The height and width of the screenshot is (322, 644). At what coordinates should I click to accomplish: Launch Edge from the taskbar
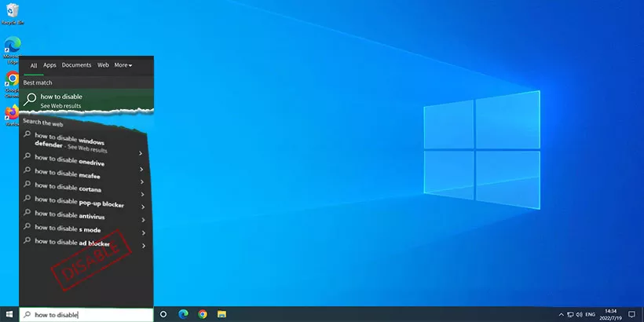(x=183, y=314)
